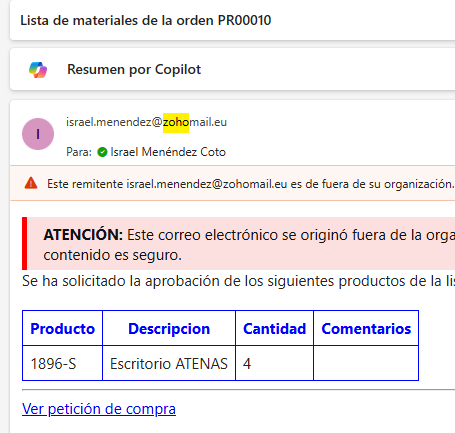The width and height of the screenshot is (455, 433).
Task: Click the Copilot logo icon
Action: [38, 70]
